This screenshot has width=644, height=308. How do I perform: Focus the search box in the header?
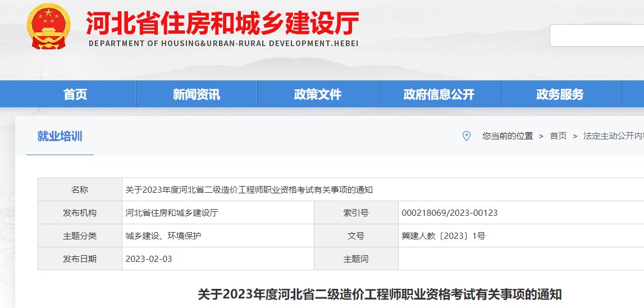(596, 35)
